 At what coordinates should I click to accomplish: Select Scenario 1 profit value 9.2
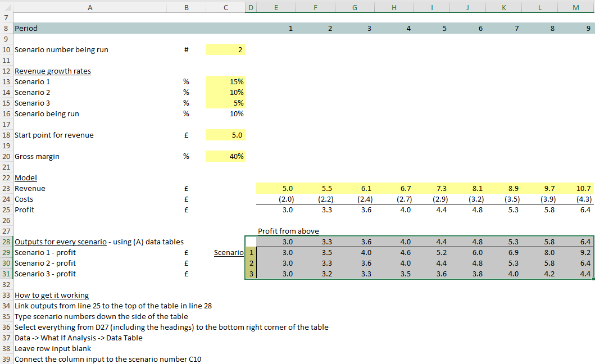(575, 253)
